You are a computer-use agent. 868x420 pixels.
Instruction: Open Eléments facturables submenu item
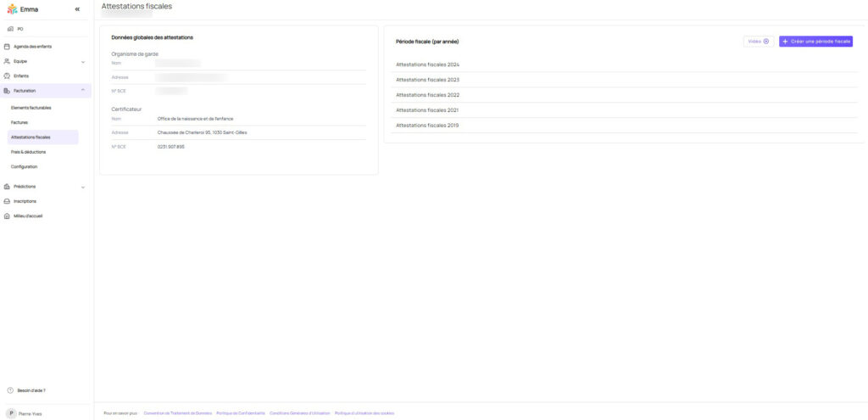pyautogui.click(x=31, y=108)
